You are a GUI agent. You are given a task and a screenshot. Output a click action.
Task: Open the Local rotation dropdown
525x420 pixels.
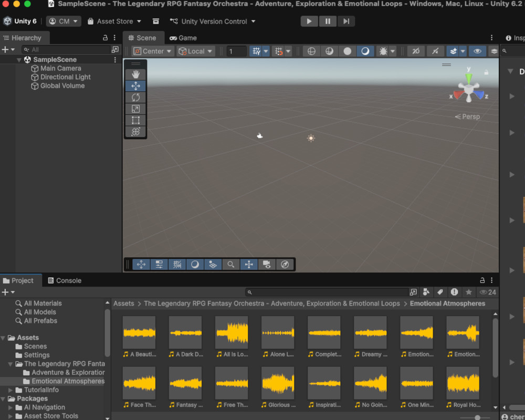196,51
